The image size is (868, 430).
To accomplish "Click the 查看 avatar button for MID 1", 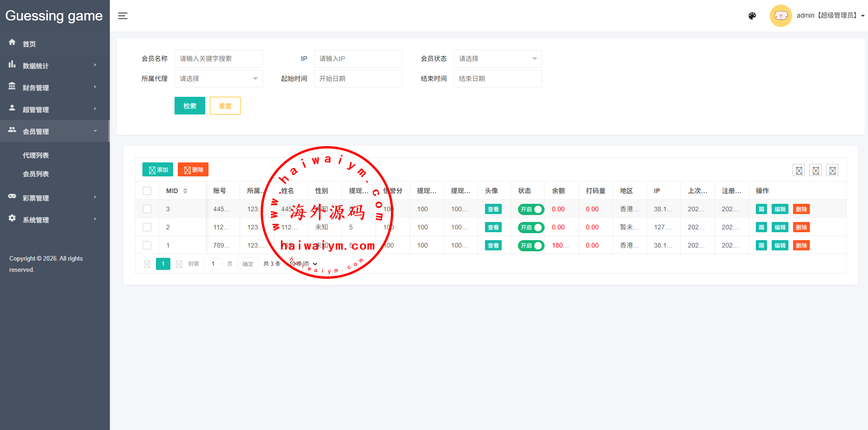I will pos(493,246).
